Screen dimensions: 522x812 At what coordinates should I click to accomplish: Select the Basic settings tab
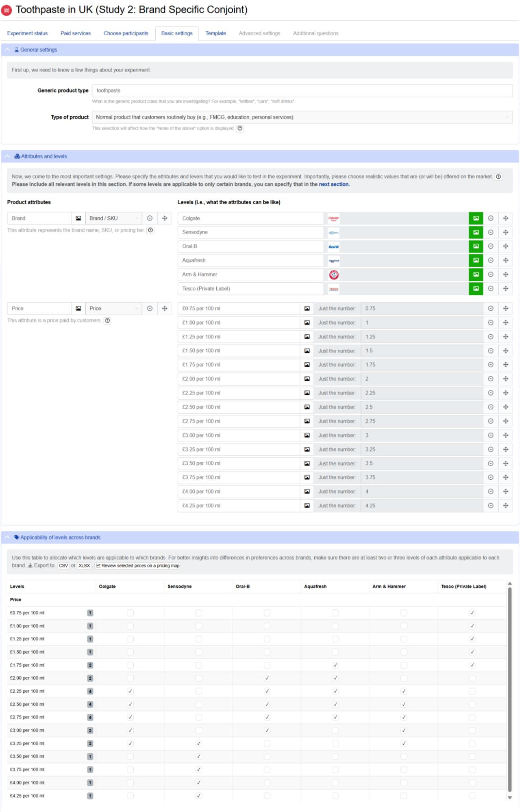click(177, 33)
